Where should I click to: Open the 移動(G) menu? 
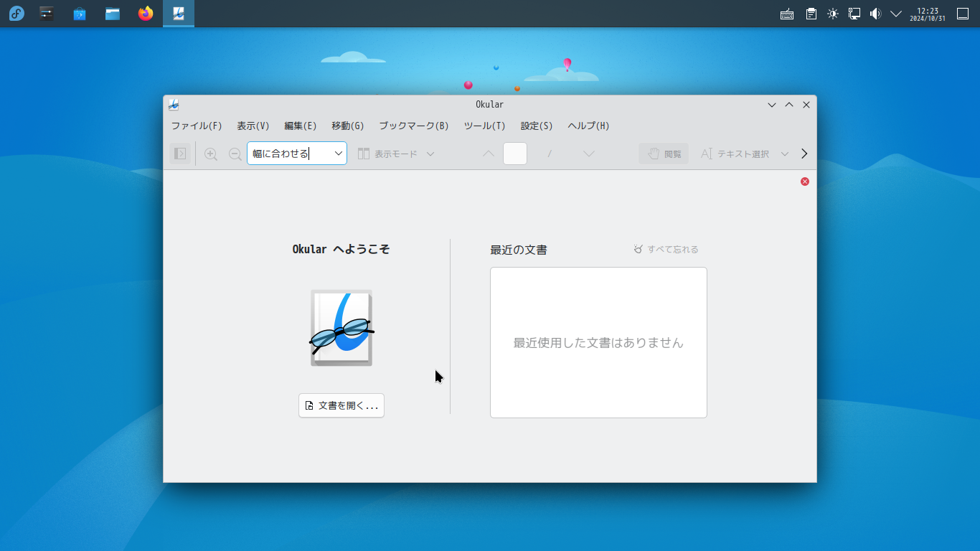(x=348, y=126)
